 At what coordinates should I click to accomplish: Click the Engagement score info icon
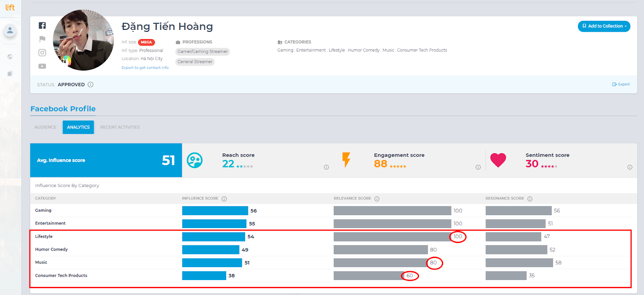click(x=478, y=167)
